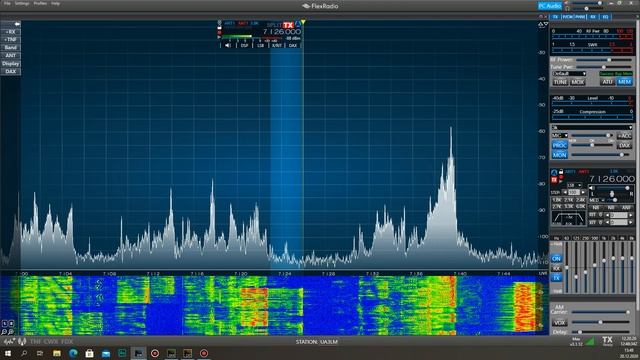Screen dimensions: 640x360
Task: Expand the left DAX menu
Action: point(11,72)
